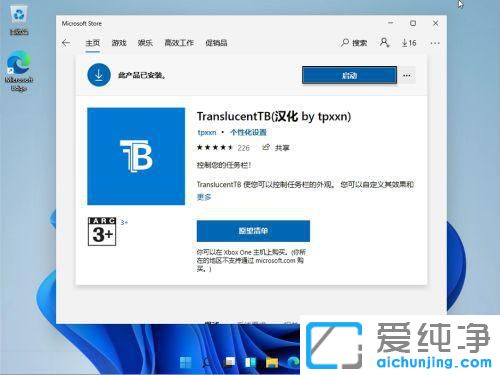The height and width of the screenshot is (375, 500).
Task: Go back with the arrow icon
Action: coord(66,43)
